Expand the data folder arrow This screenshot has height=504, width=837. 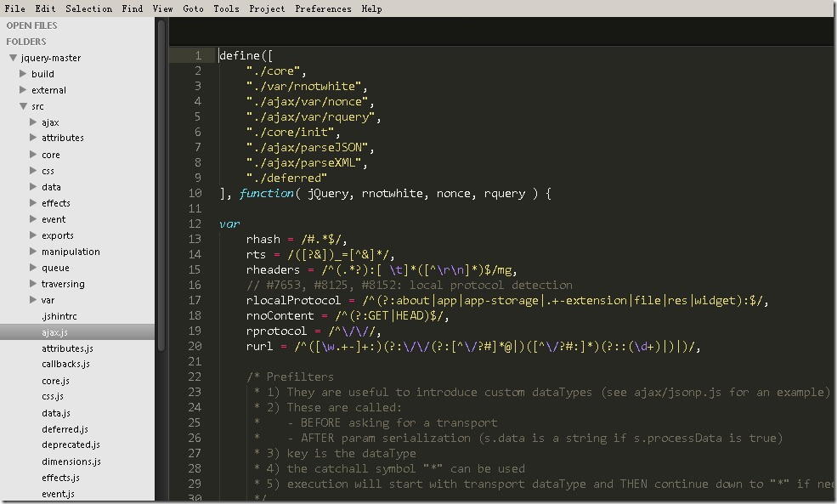point(33,187)
